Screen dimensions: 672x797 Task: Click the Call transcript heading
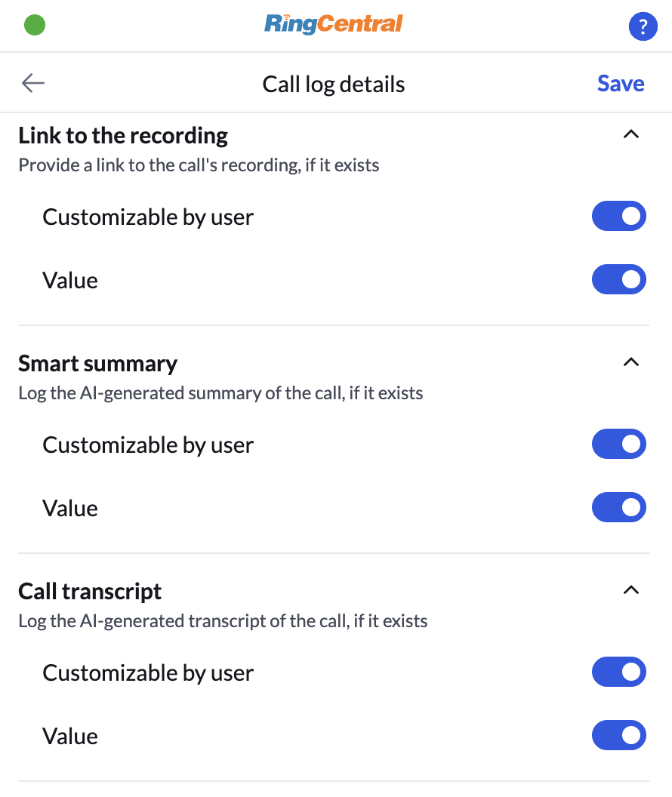click(x=90, y=592)
